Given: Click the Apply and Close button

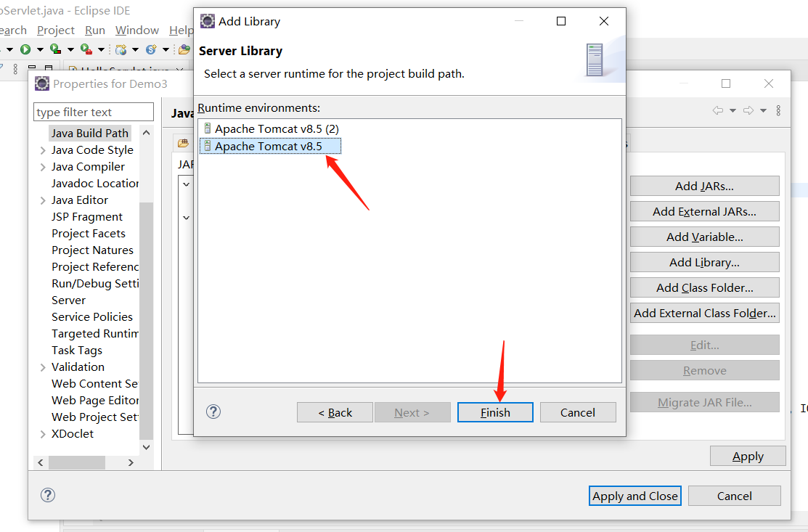Looking at the screenshot, I should click(x=634, y=496).
